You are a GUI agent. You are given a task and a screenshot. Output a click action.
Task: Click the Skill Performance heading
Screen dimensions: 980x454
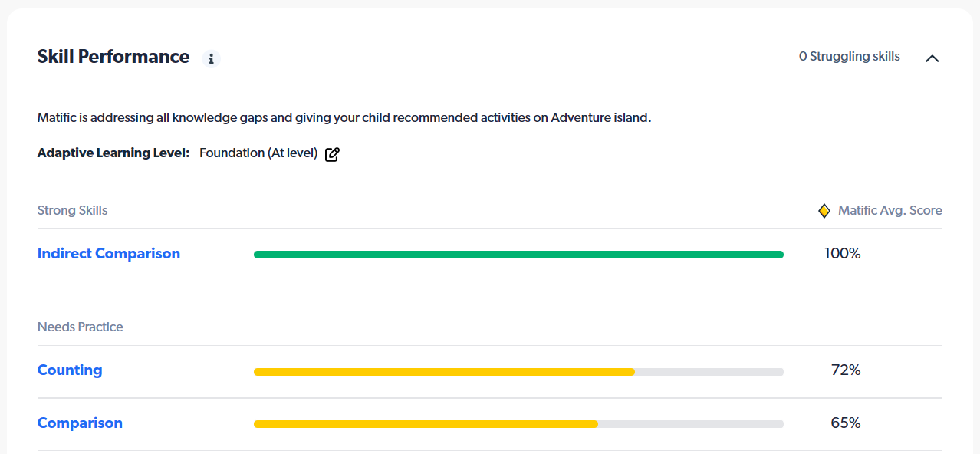tap(113, 57)
